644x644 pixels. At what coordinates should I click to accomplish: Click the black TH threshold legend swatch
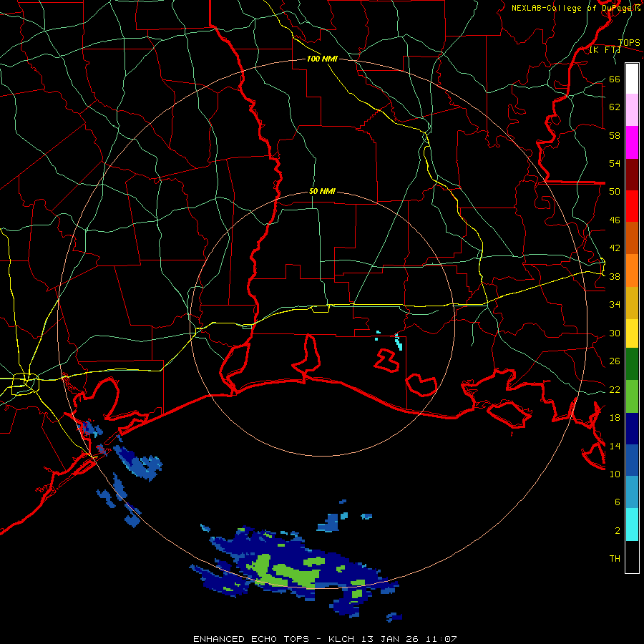632,557
